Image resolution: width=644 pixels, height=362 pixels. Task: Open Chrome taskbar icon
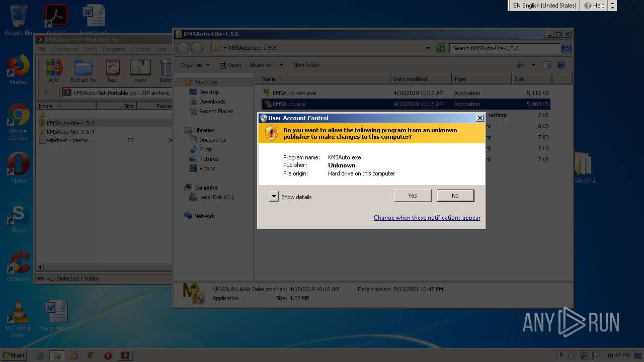pos(91,355)
